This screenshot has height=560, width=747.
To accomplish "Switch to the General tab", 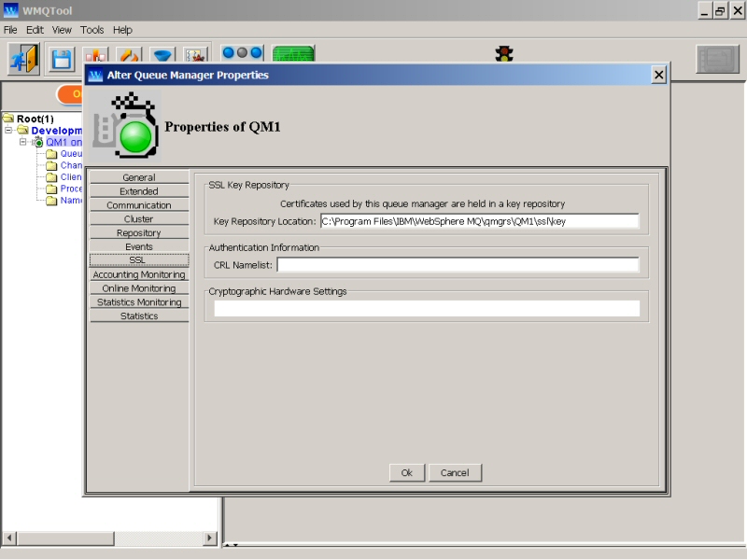I will click(x=139, y=177).
